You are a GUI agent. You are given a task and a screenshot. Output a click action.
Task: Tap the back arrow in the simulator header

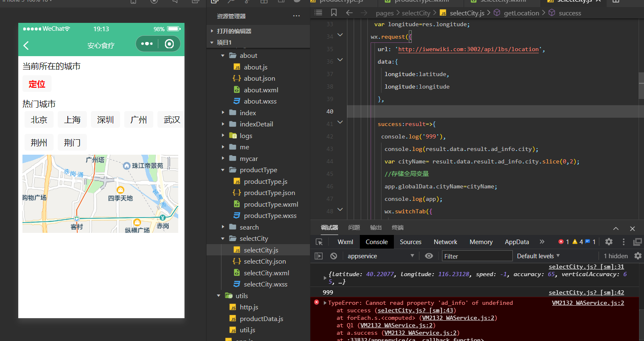pos(26,45)
